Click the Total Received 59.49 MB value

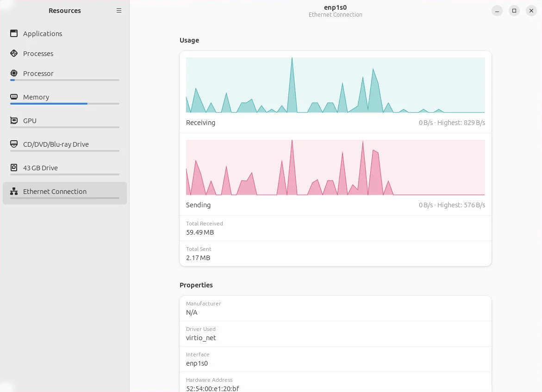[200, 232]
